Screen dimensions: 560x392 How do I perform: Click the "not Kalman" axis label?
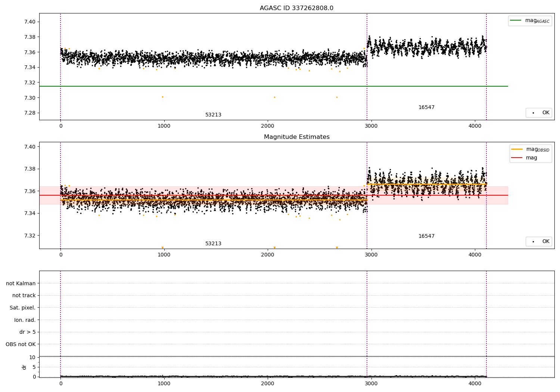[21, 283]
